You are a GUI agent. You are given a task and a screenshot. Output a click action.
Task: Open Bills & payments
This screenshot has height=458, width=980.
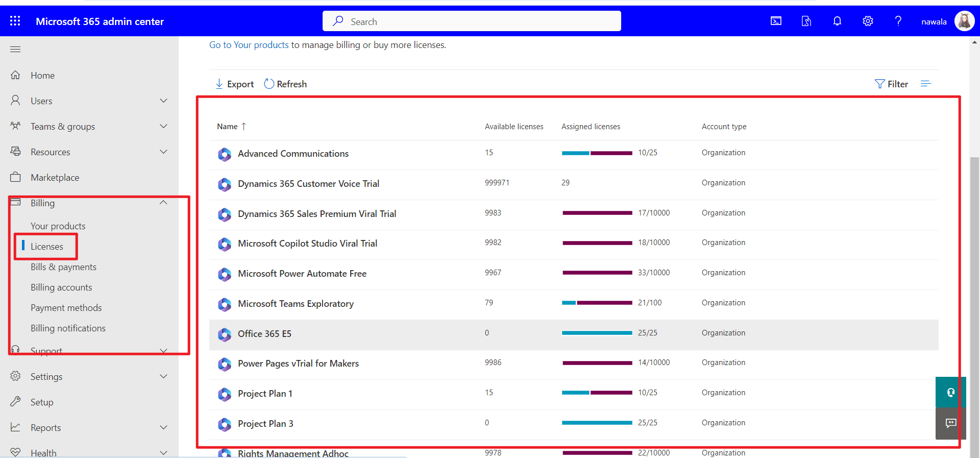63,267
